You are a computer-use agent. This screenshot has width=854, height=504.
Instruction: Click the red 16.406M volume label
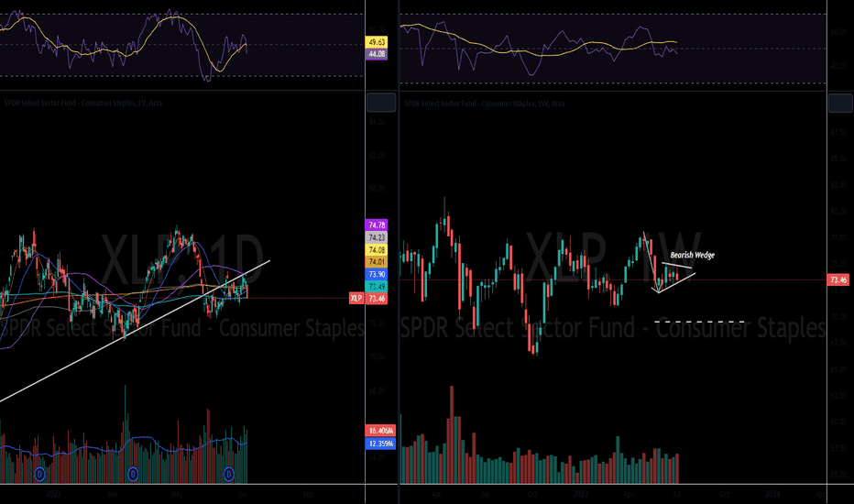380,431
